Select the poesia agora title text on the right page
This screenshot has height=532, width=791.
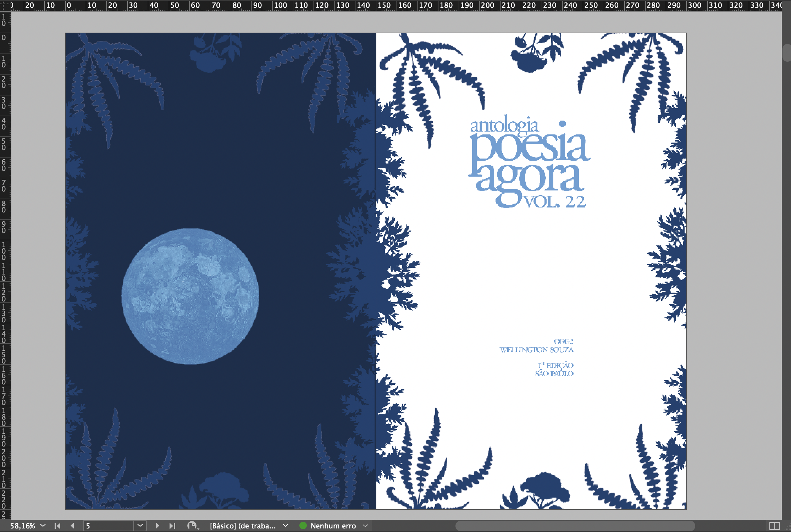tap(529, 163)
